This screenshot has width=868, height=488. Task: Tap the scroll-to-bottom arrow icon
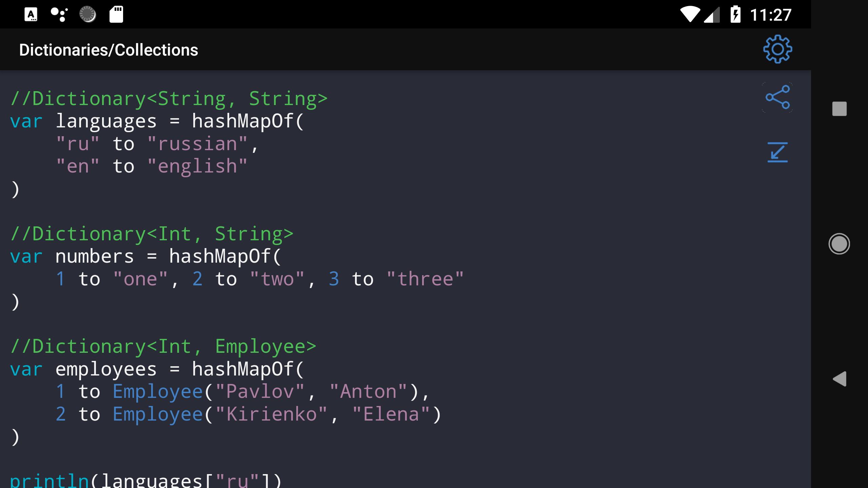coord(777,152)
